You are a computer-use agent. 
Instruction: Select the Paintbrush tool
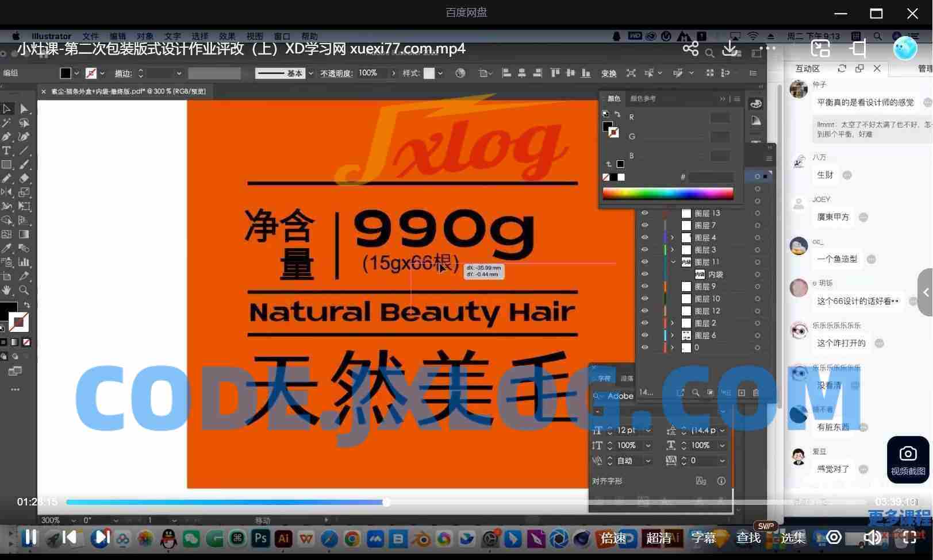click(x=24, y=164)
